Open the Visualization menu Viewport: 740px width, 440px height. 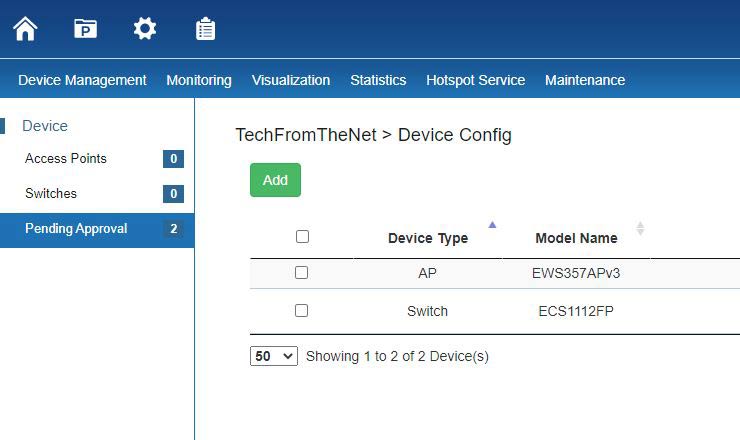(290, 80)
